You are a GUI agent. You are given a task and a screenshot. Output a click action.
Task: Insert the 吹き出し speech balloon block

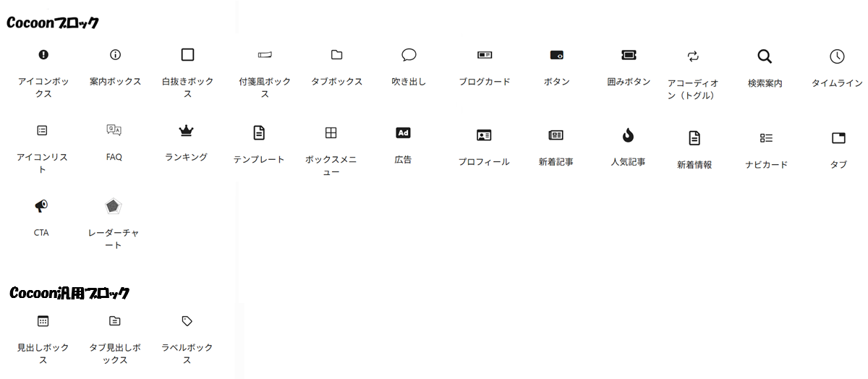(x=409, y=55)
